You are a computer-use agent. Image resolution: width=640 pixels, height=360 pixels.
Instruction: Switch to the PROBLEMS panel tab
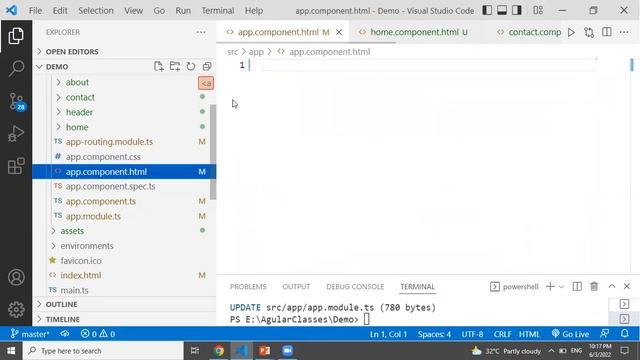point(248,287)
